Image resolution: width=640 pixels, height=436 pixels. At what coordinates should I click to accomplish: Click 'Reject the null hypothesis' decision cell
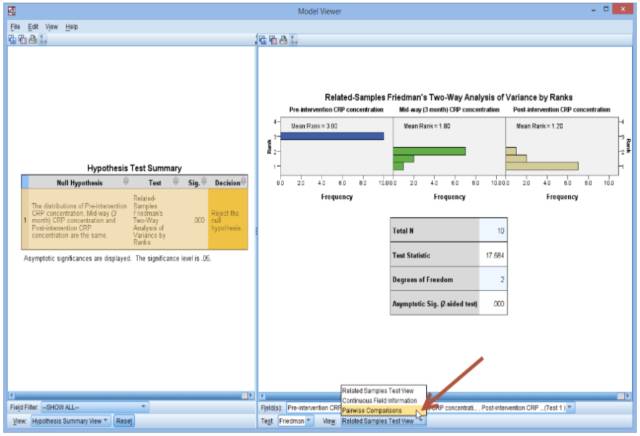[228, 219]
